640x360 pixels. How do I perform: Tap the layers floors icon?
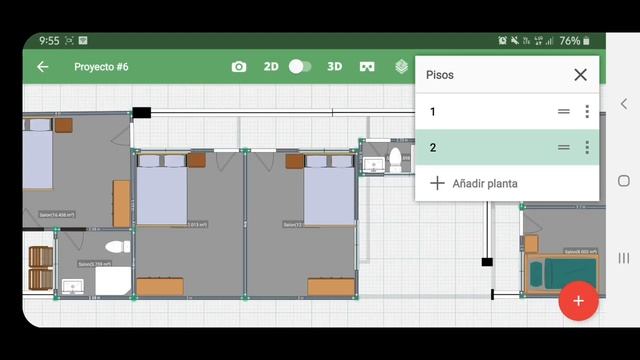402,67
